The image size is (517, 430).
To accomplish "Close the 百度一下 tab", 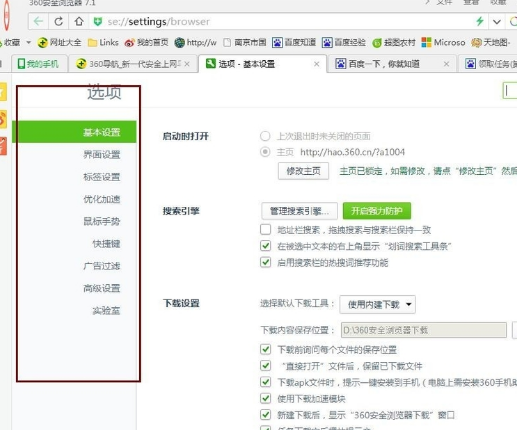I will coord(447,64).
